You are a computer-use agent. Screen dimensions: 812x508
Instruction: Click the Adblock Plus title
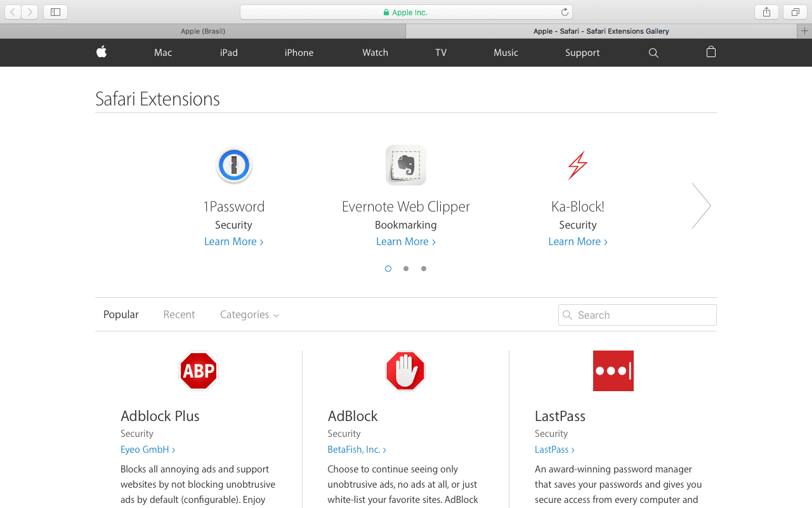point(160,416)
